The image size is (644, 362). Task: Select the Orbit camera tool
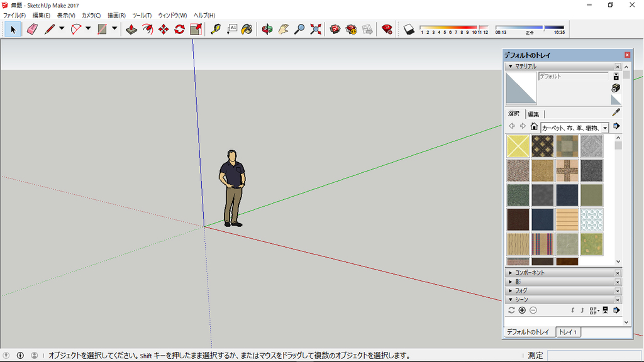267,30
